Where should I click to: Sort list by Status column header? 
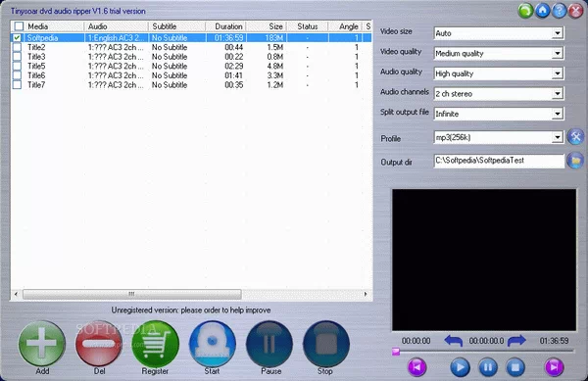click(x=308, y=26)
